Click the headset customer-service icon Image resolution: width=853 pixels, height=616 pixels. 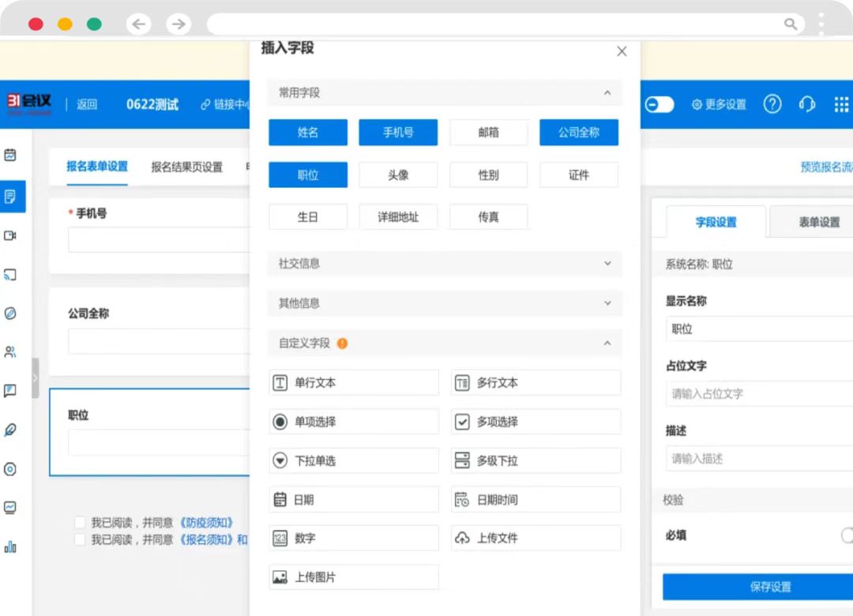(x=806, y=103)
